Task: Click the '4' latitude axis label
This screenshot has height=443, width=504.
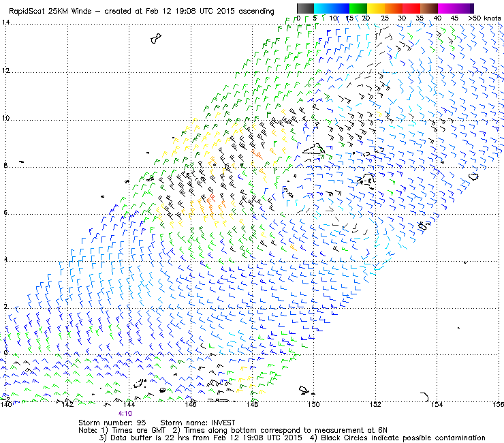Action: pyautogui.click(x=5, y=260)
